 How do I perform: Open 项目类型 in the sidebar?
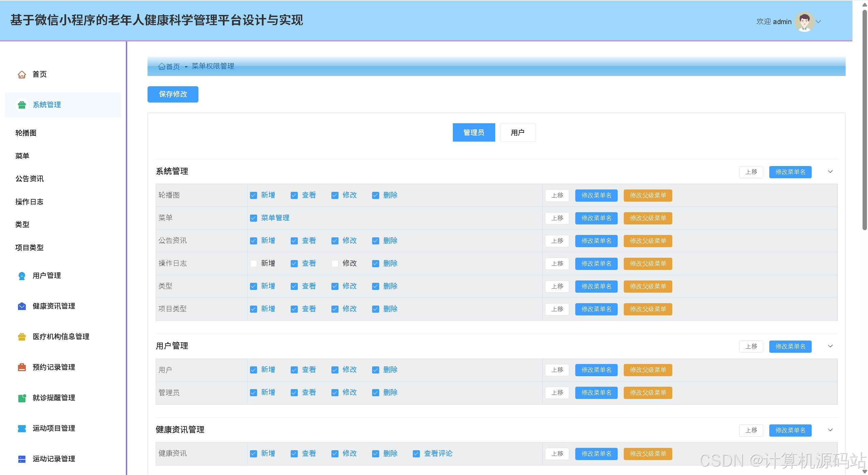[30, 248]
